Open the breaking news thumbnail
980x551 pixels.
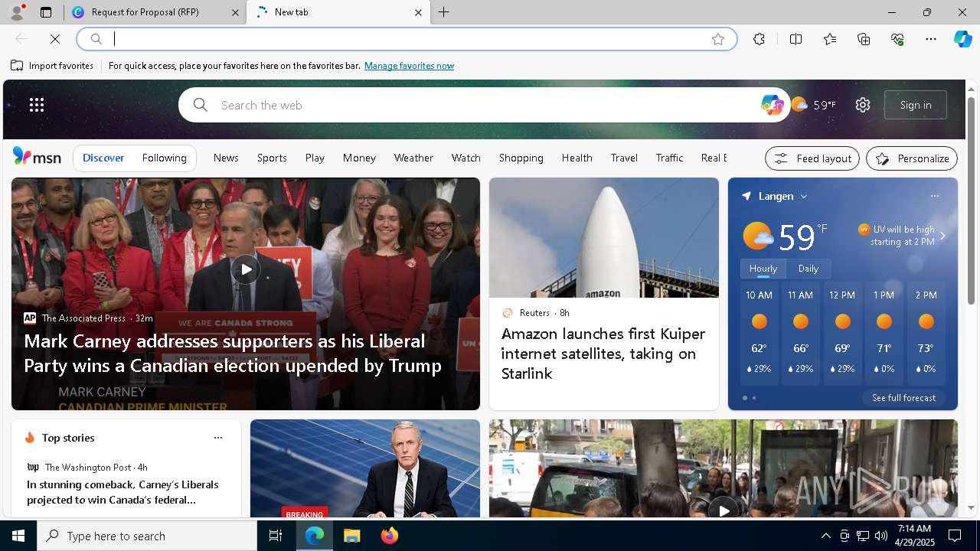click(365, 468)
